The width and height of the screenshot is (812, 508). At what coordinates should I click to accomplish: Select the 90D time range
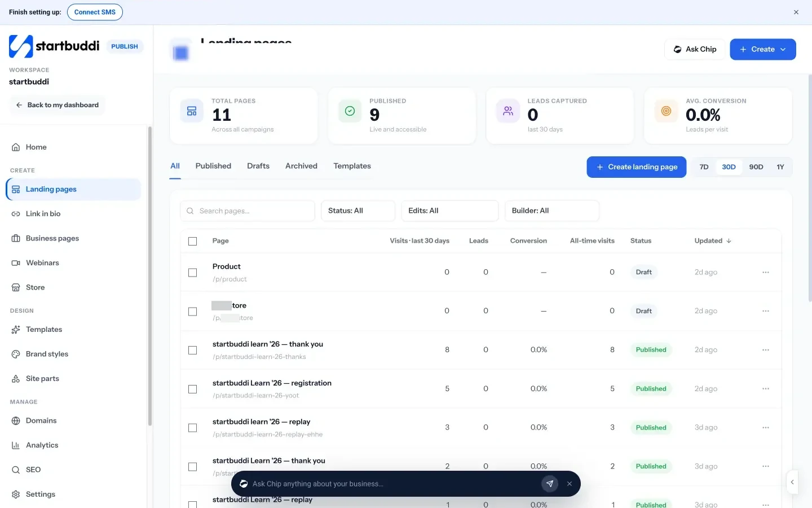pyautogui.click(x=756, y=167)
